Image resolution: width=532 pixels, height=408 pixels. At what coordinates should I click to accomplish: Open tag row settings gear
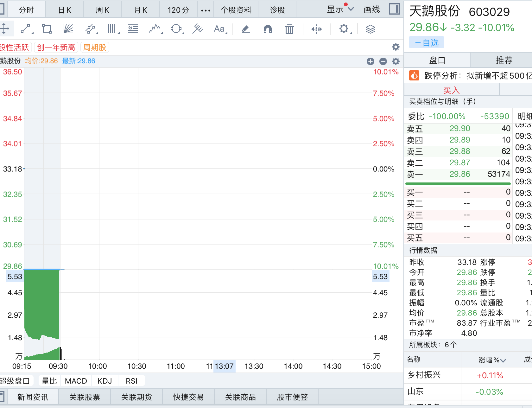click(396, 47)
